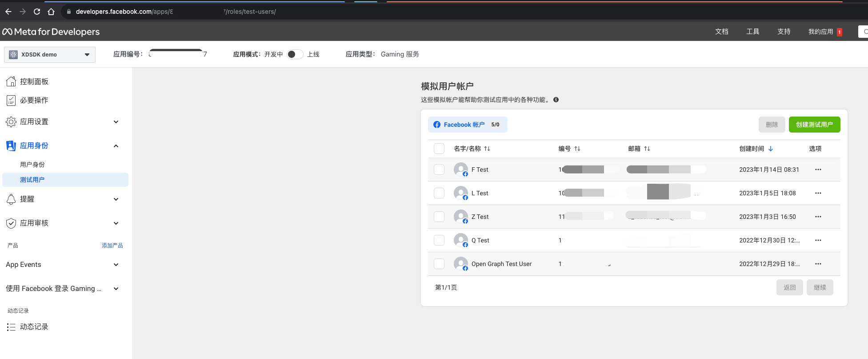The height and width of the screenshot is (359, 868).
Task: Open options menu for Open Graph Test User
Action: [x=818, y=264]
